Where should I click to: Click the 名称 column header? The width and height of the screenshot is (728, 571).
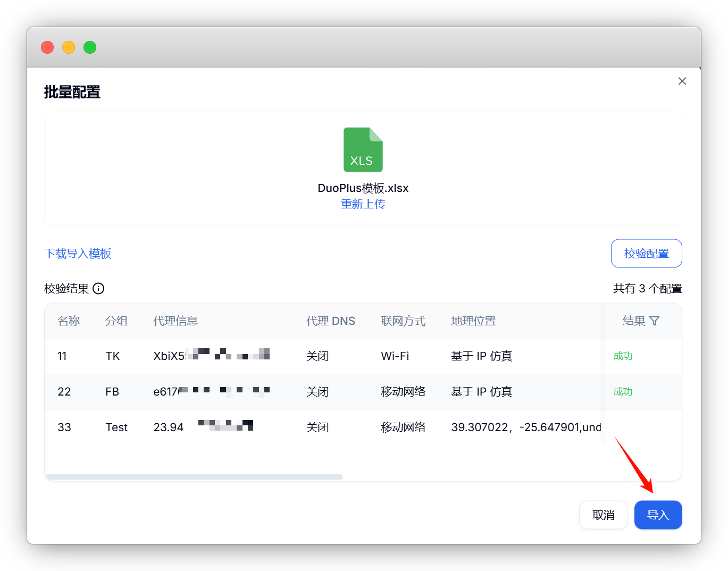tap(69, 321)
